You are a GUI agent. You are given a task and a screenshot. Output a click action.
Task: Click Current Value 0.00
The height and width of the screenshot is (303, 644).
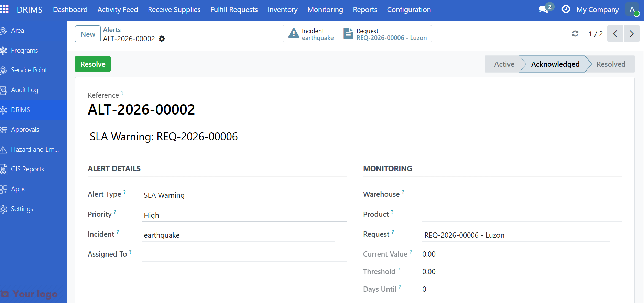click(x=429, y=254)
